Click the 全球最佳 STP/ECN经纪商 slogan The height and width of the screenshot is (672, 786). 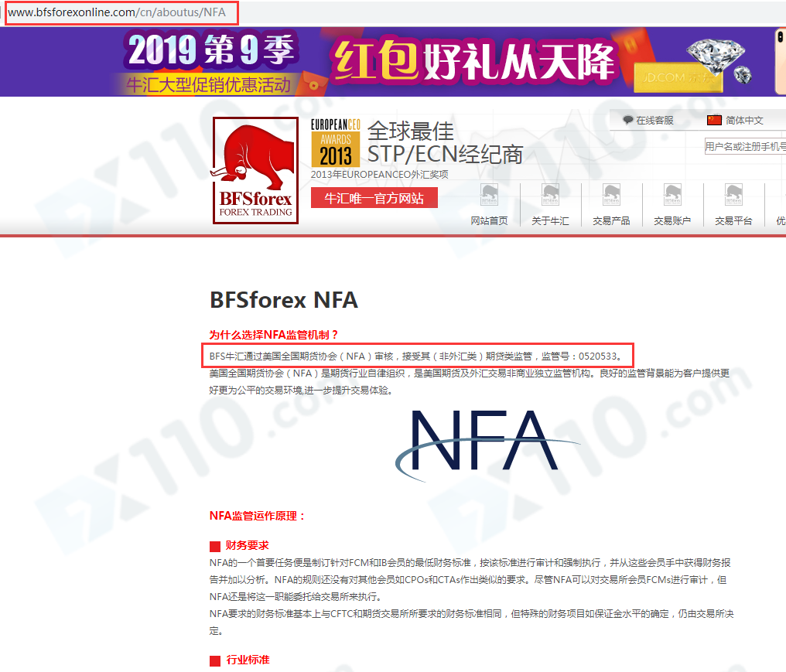(x=445, y=143)
